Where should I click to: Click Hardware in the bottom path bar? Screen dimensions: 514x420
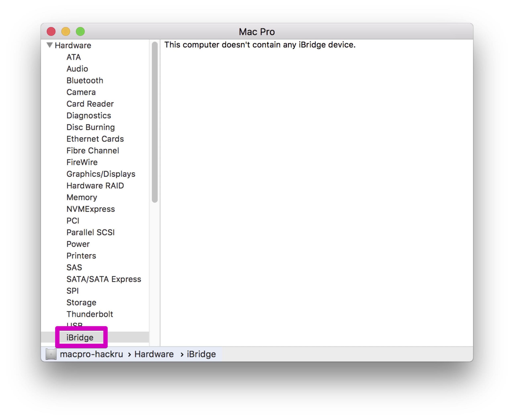click(x=154, y=354)
